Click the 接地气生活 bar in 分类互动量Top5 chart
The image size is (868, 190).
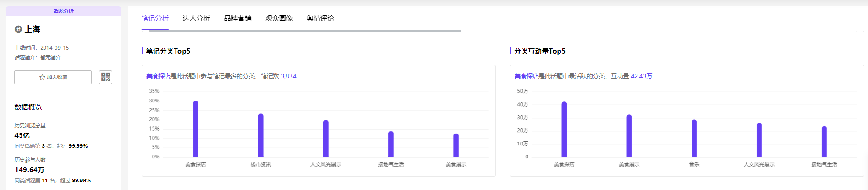pos(824,142)
